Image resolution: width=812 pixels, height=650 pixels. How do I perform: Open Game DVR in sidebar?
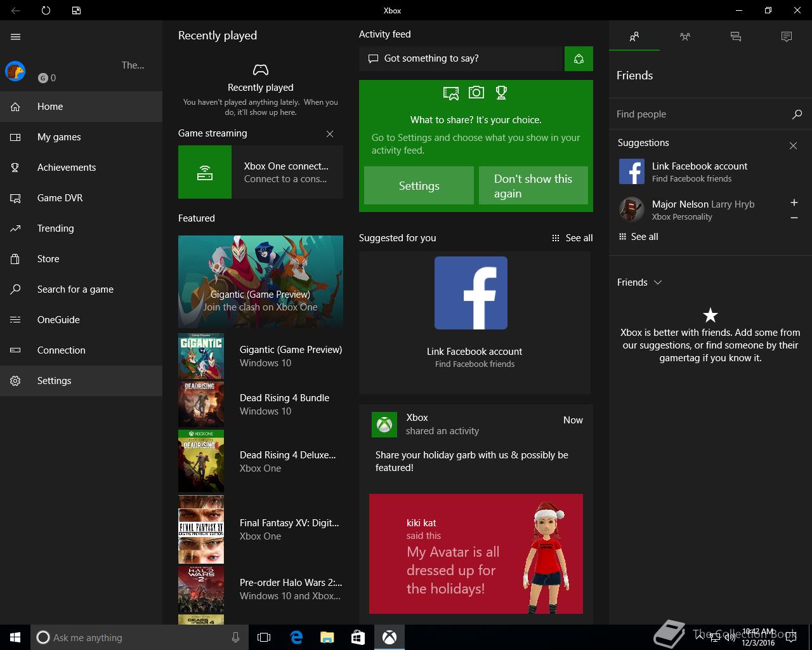tap(81, 198)
